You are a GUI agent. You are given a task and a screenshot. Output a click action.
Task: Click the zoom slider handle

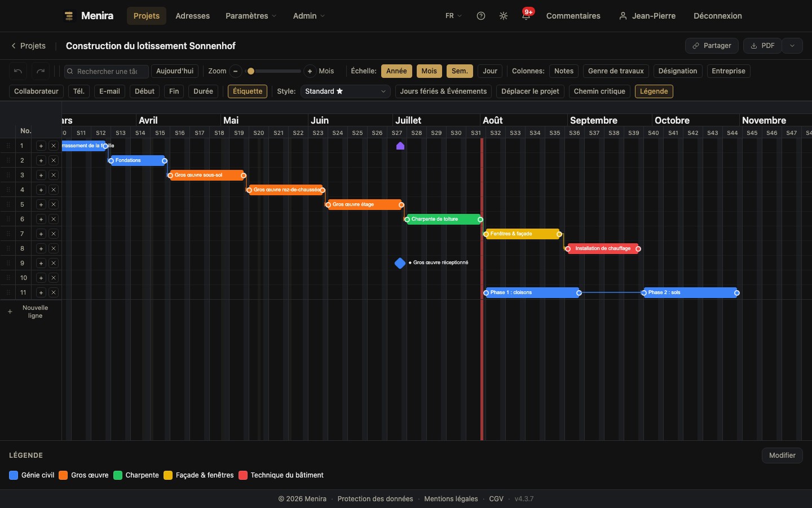coord(251,71)
